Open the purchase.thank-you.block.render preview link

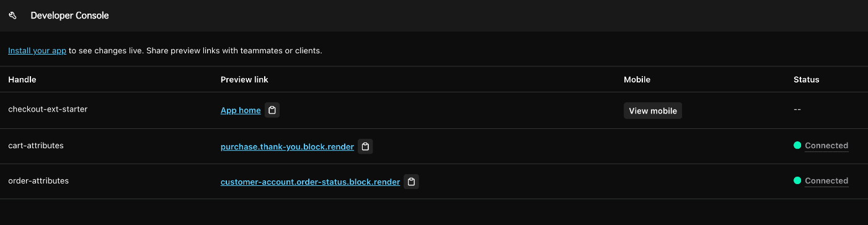(287, 147)
